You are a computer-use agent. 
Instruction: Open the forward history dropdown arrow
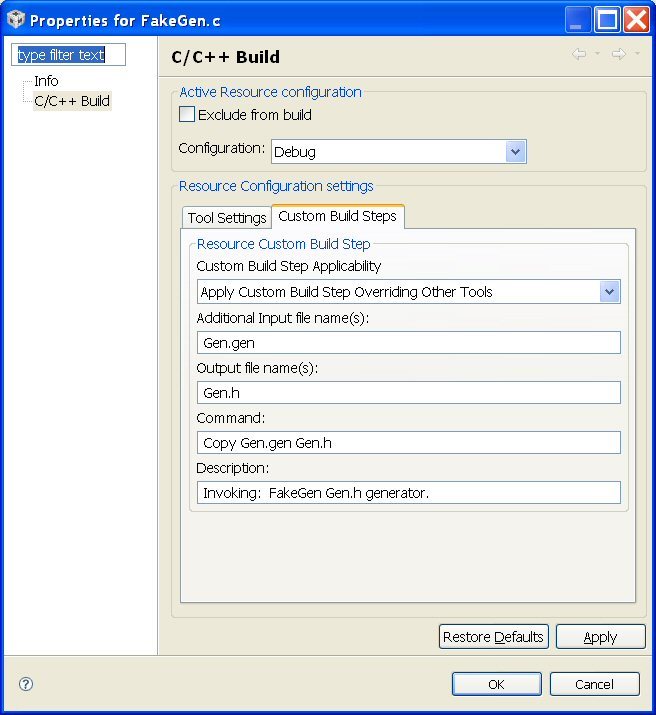[x=638, y=55]
